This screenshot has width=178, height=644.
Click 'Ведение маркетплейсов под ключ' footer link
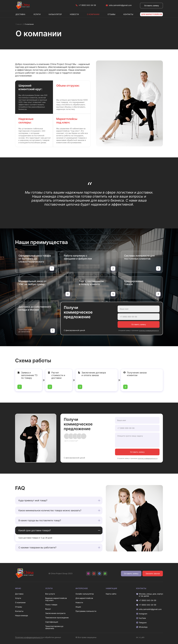(x=56, y=599)
